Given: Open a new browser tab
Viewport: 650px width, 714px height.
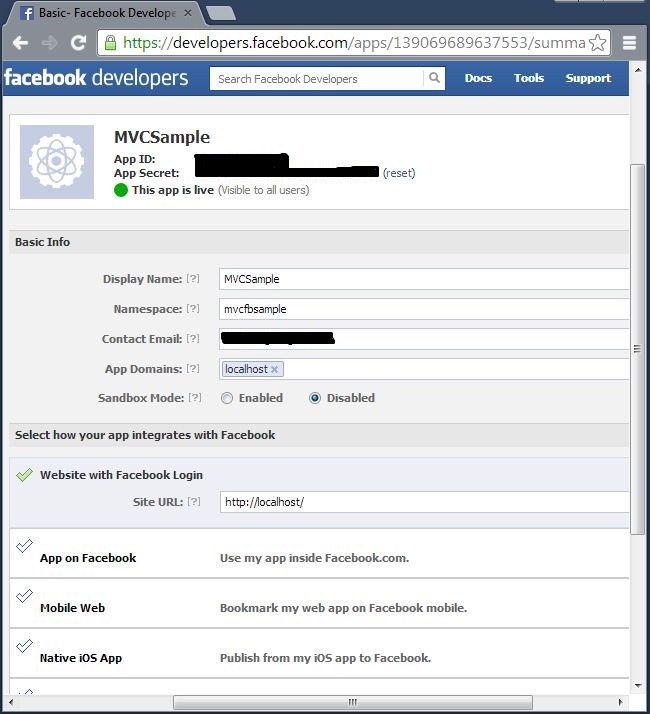Looking at the screenshot, I should [221, 13].
